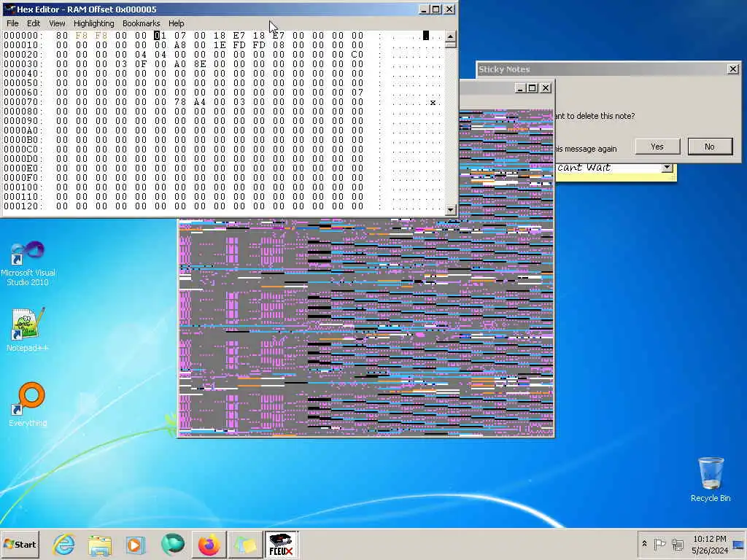747x560 pixels.
Task: Click the Hex Editor scrollbar down arrow
Action: [451, 209]
